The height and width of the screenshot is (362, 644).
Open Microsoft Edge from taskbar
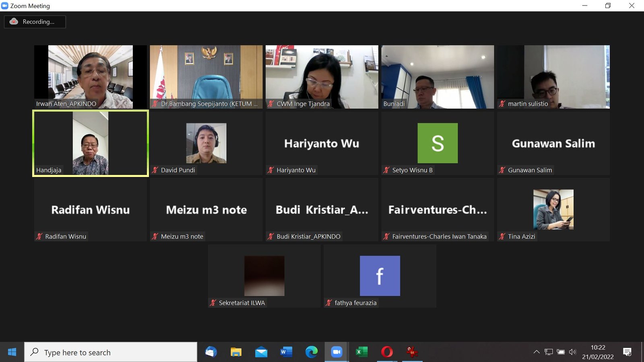(312, 352)
